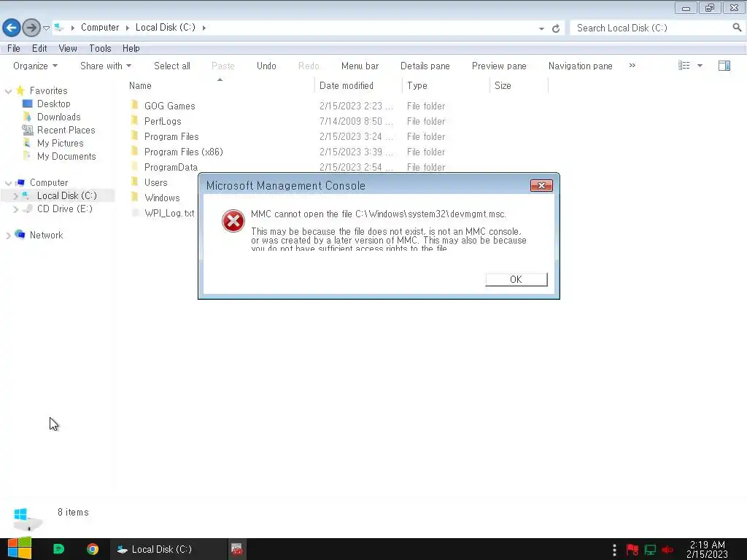Image resolution: width=747 pixels, height=560 pixels.
Task: Select My Documents in Favorites
Action: [66, 156]
